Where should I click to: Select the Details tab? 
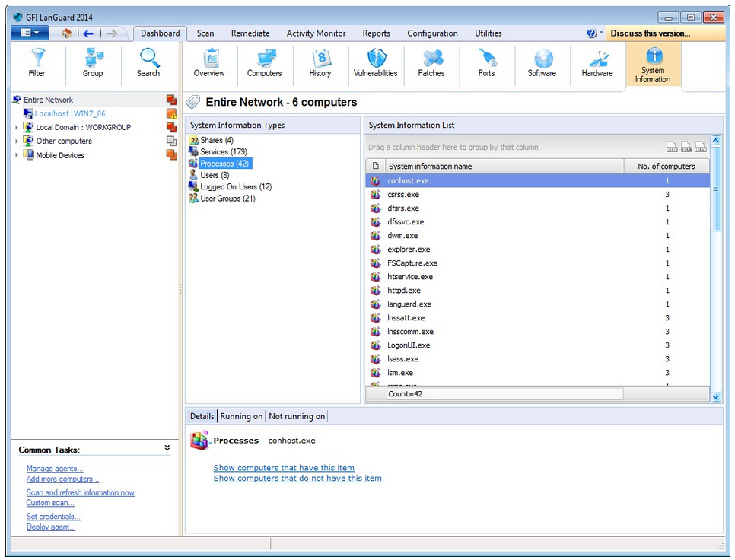click(202, 416)
